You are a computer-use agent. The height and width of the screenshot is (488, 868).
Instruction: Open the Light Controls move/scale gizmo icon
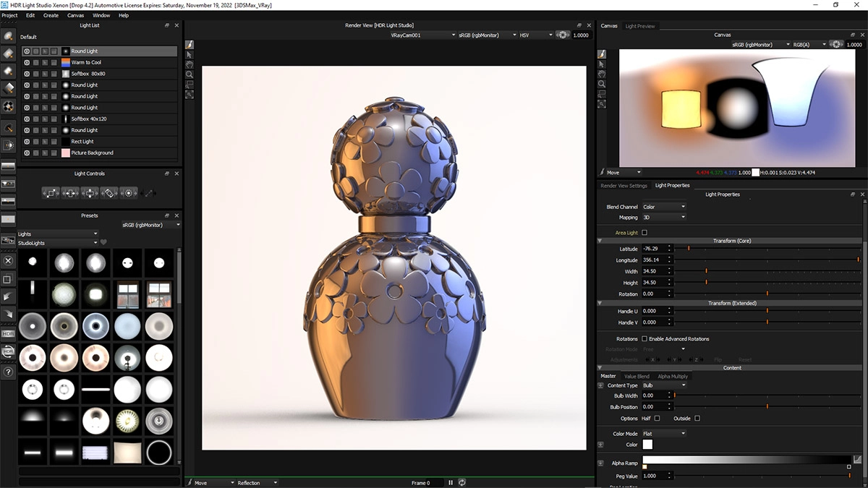[51, 193]
